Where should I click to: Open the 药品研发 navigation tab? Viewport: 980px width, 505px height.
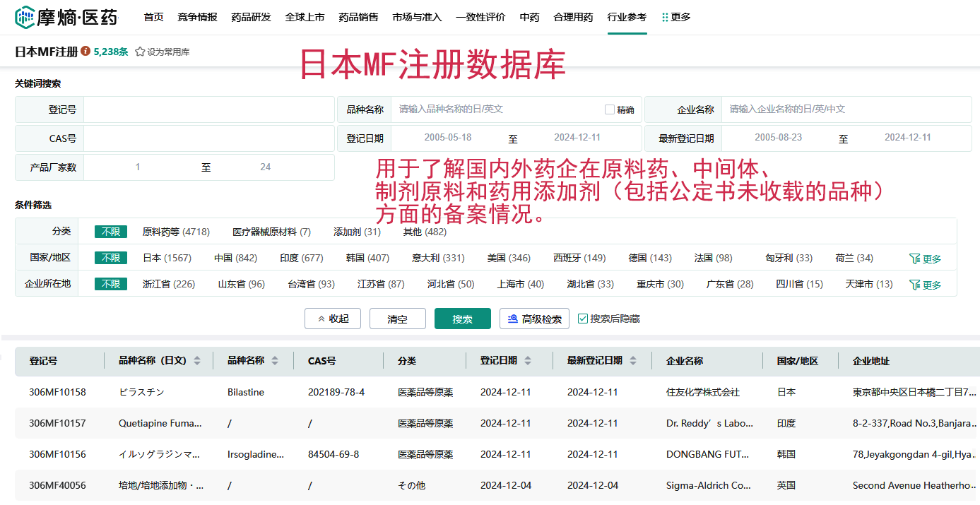click(x=251, y=18)
